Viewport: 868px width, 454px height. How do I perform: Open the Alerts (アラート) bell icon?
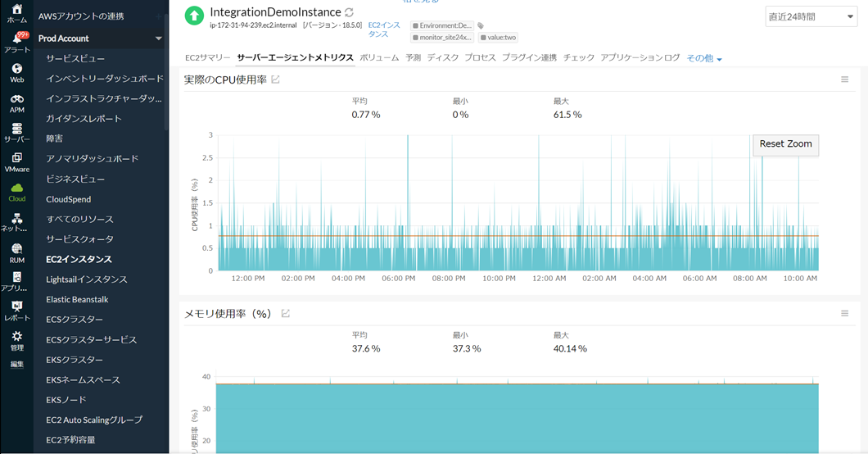coord(16,42)
